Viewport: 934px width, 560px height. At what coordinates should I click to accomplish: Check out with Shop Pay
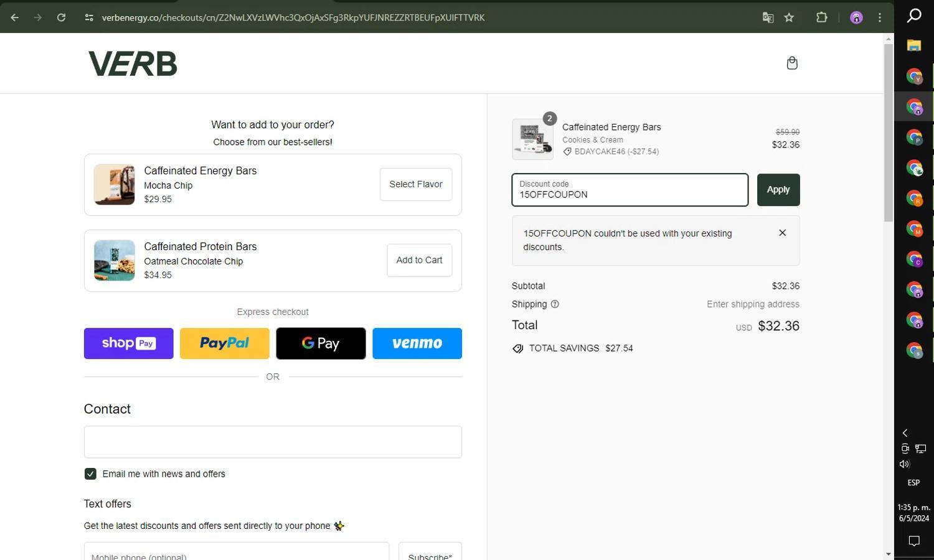(x=129, y=343)
